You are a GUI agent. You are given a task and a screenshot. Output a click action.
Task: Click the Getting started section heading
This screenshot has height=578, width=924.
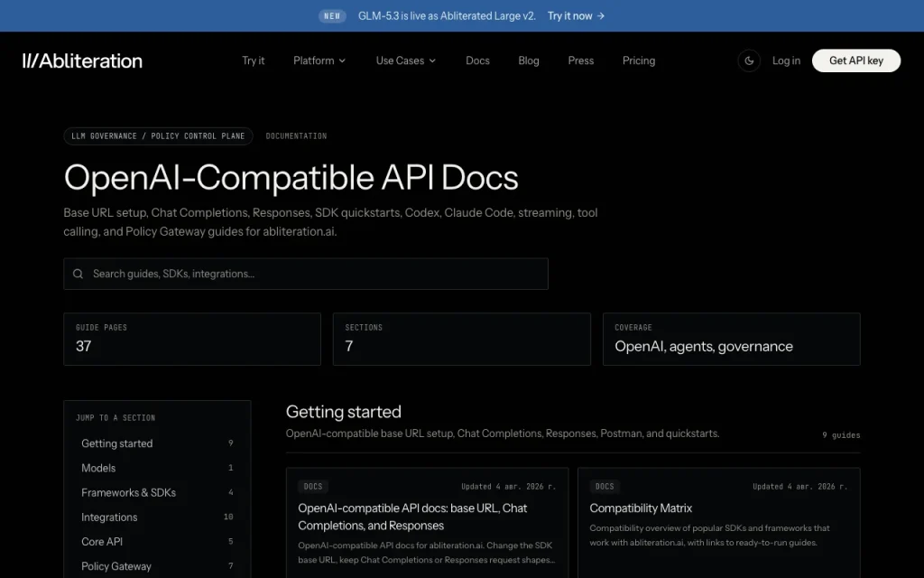[x=344, y=412]
